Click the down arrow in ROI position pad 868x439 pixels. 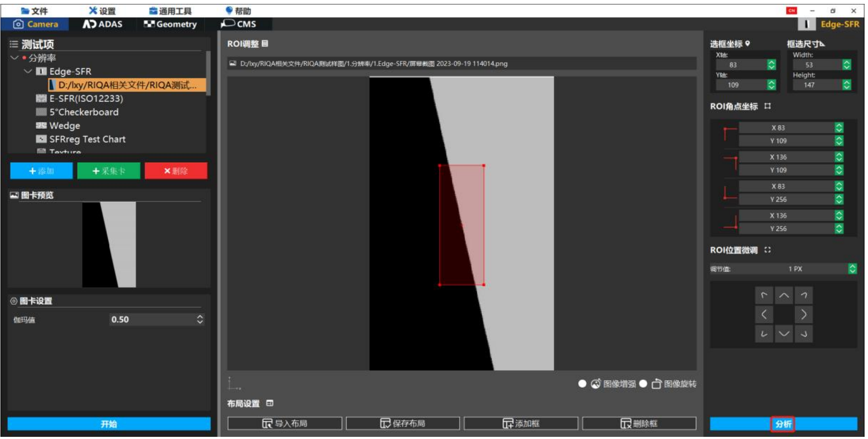coord(783,334)
